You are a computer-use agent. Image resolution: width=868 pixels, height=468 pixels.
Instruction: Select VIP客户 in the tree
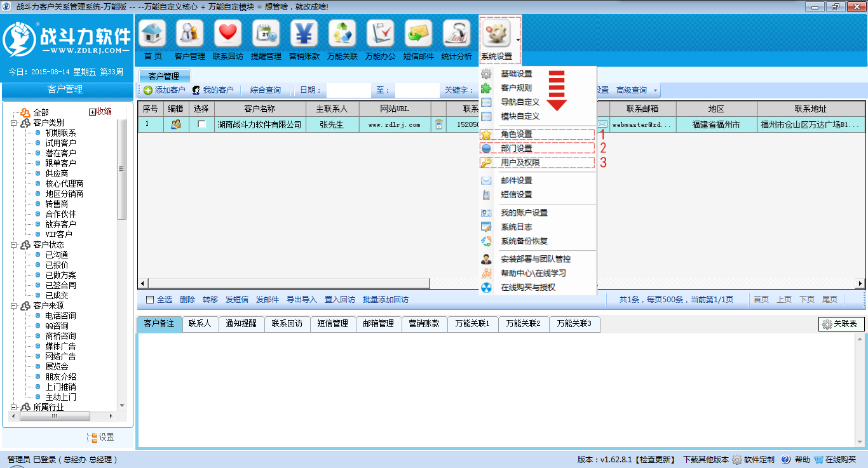[x=58, y=234]
